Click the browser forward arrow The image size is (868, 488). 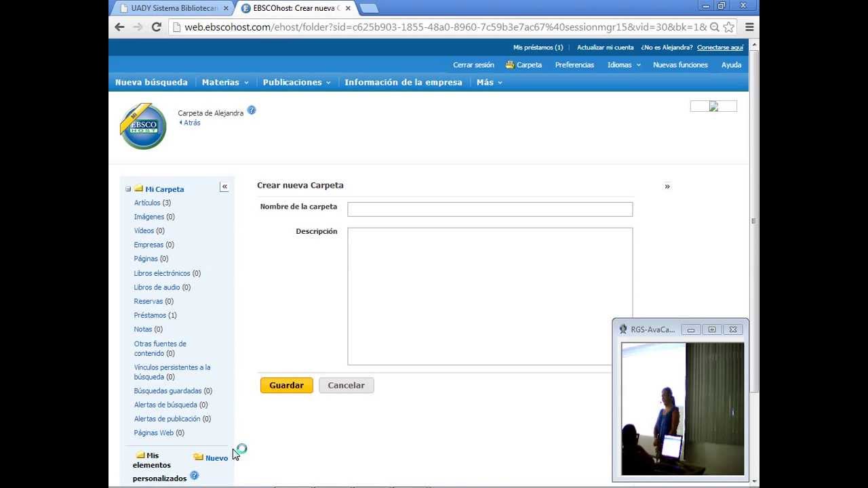pyautogui.click(x=138, y=27)
